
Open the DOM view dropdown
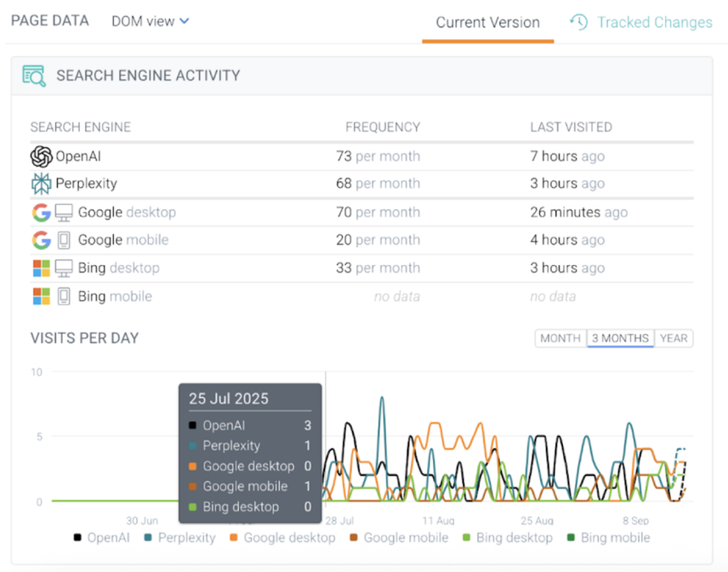(150, 21)
